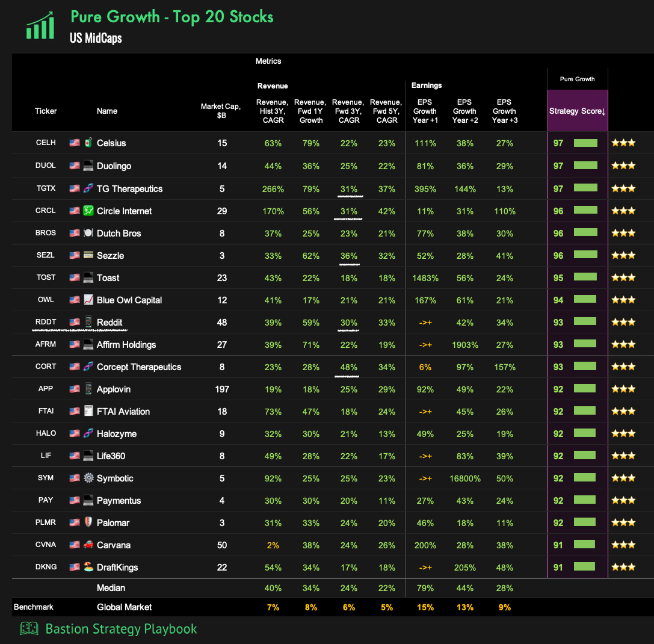Click the Circle Internet name
The width and height of the screenshot is (654, 644).
pyautogui.click(x=124, y=211)
